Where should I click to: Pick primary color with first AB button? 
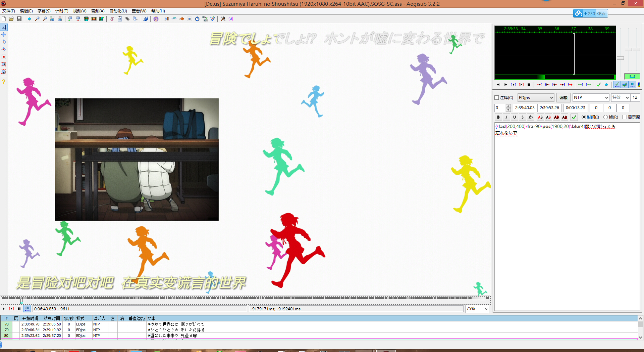click(x=540, y=117)
